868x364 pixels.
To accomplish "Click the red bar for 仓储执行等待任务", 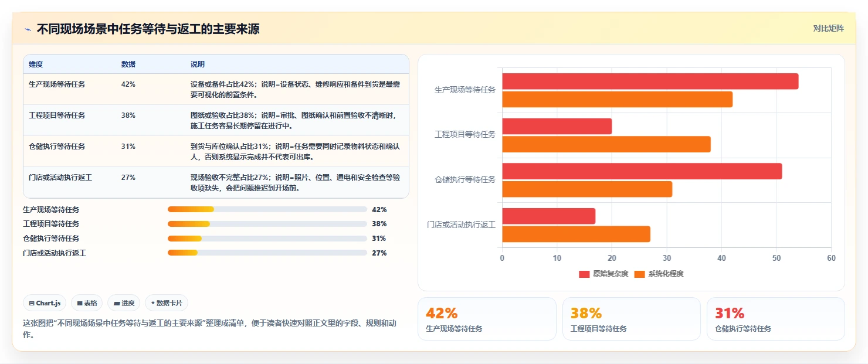I will (x=642, y=171).
